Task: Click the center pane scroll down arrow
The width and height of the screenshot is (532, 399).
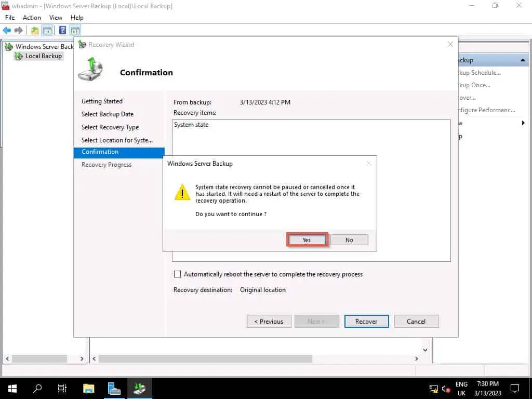Action: (x=425, y=350)
